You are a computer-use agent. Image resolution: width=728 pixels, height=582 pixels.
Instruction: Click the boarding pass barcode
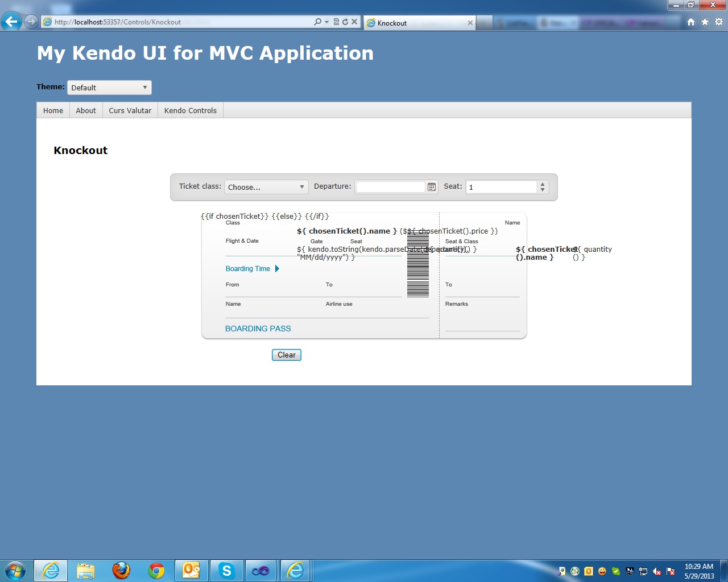[418, 264]
